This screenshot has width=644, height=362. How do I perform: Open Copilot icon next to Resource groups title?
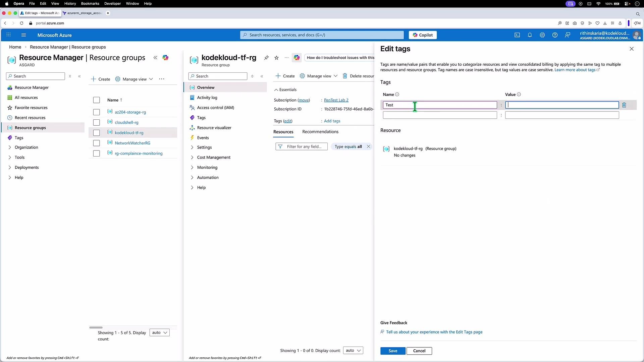click(x=165, y=58)
